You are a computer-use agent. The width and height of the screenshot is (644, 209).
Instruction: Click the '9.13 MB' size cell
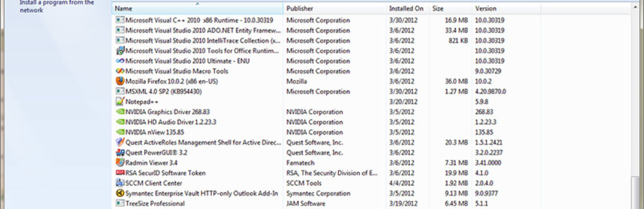click(456, 193)
